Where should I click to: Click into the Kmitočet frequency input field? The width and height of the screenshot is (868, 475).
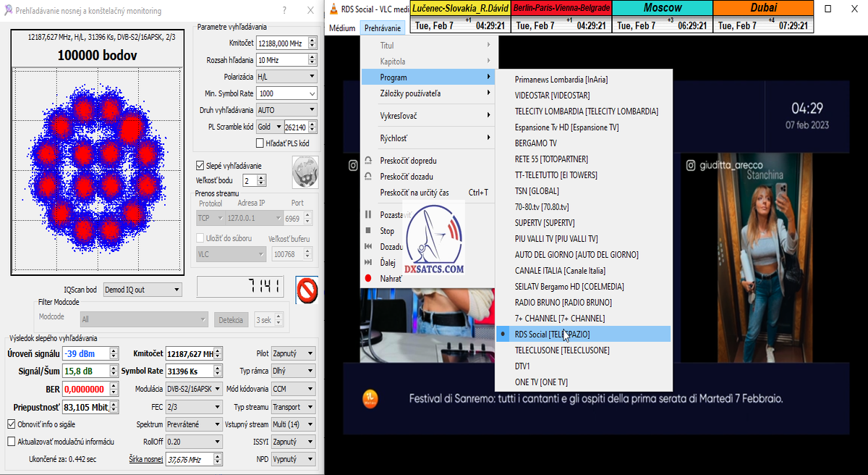pyautogui.click(x=281, y=43)
